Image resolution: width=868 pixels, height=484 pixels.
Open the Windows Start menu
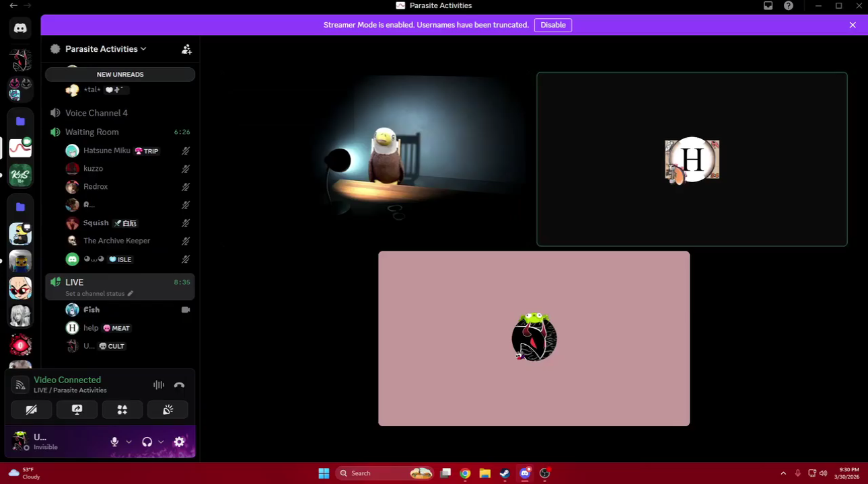[x=324, y=473]
